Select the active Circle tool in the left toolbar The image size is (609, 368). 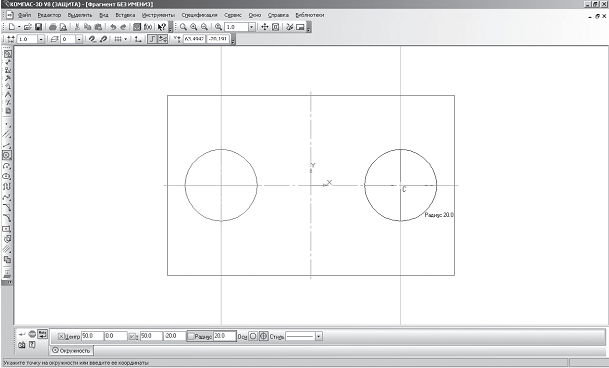tap(7, 155)
